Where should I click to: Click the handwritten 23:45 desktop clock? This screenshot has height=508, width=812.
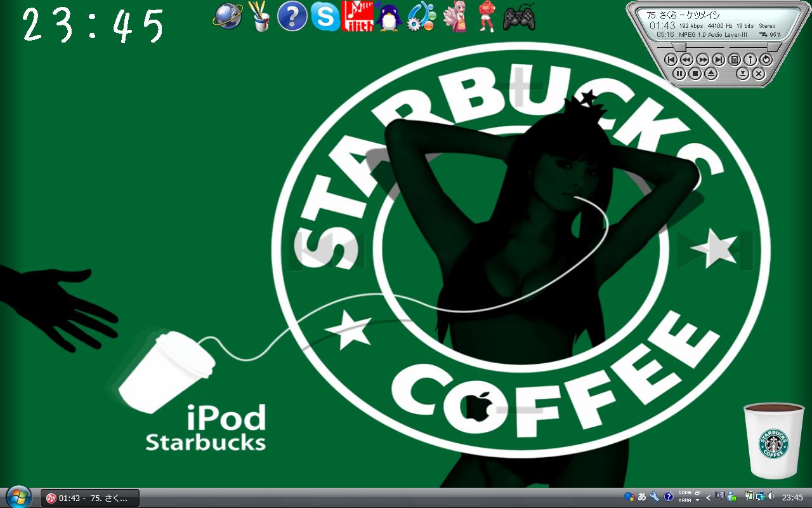point(94,26)
